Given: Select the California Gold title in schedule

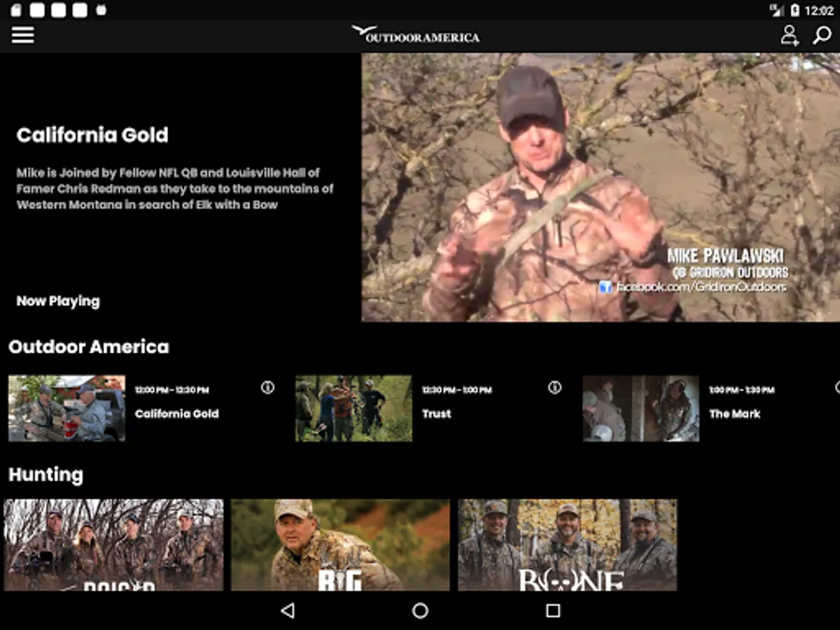Looking at the screenshot, I should [177, 414].
